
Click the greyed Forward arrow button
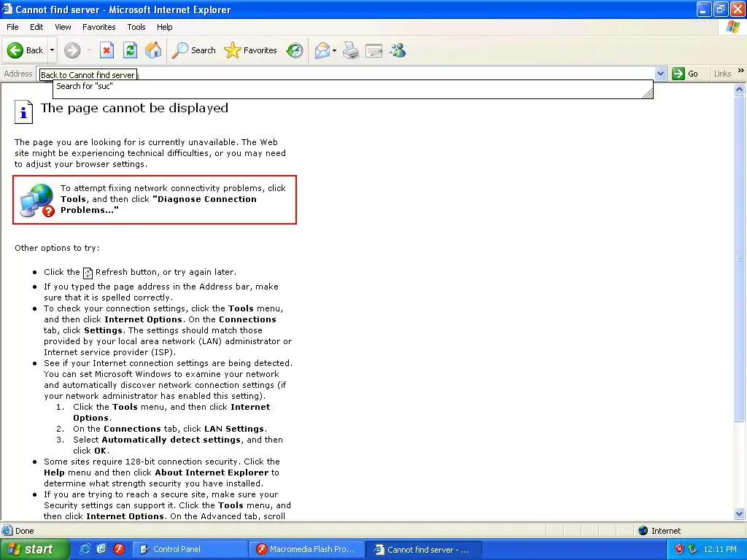(x=72, y=50)
